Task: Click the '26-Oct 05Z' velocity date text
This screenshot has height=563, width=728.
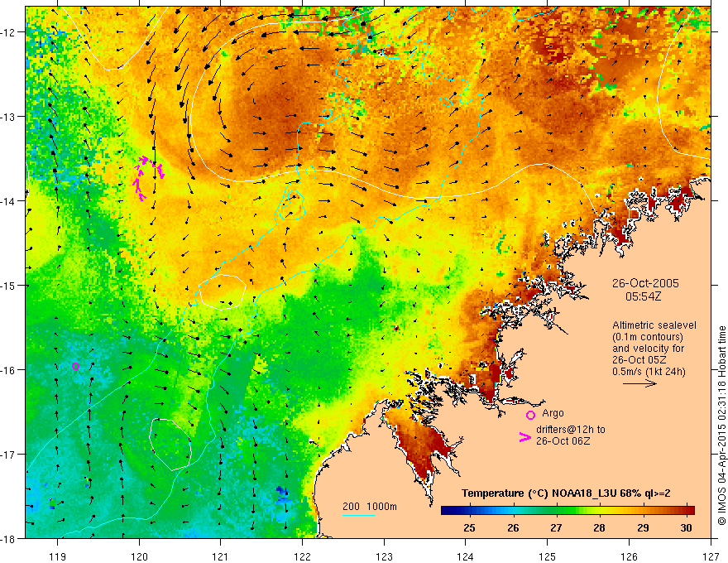Action: coord(639,360)
